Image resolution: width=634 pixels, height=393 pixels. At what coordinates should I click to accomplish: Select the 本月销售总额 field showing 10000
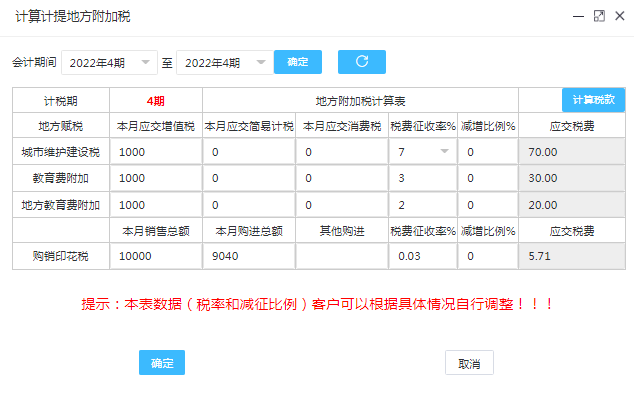[156, 256]
